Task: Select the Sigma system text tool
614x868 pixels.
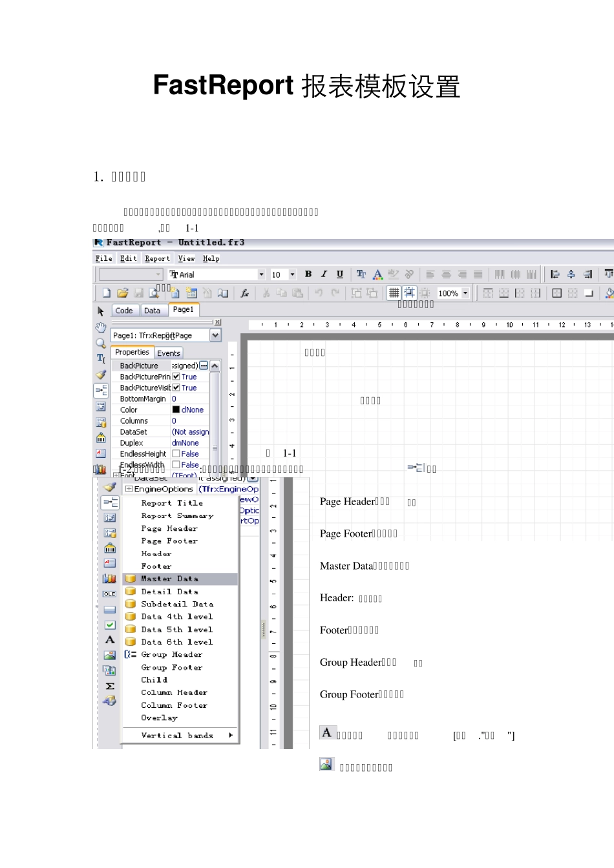Action: [x=110, y=686]
